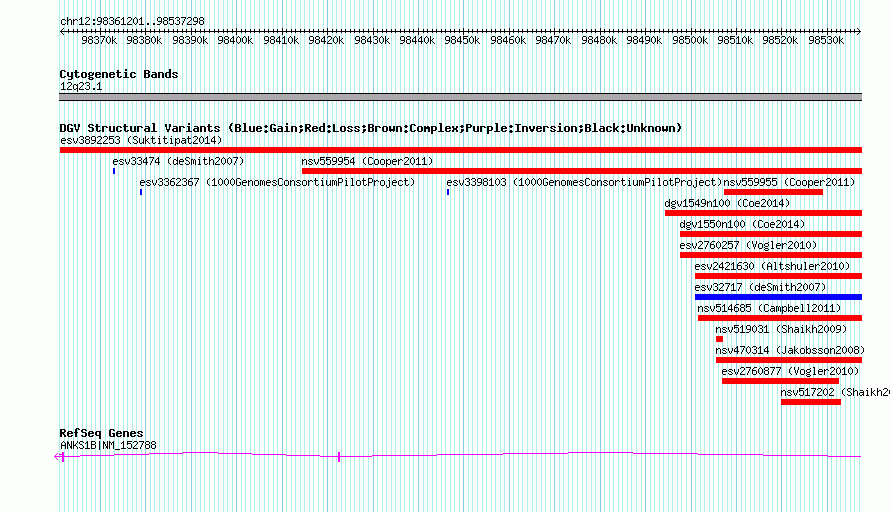
Task: Click the chr12:98361201..98537298 region label
Action: [132, 22]
